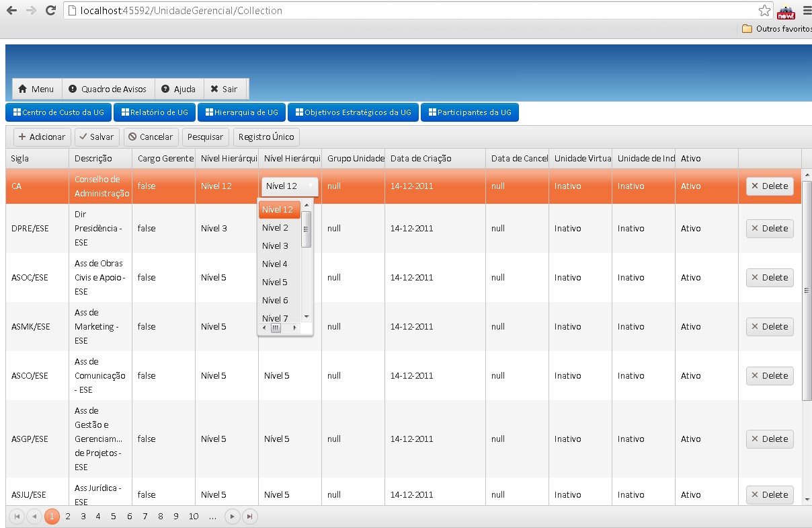The width and height of the screenshot is (812, 528).
Task: Click the Pesquisar button
Action: point(205,137)
